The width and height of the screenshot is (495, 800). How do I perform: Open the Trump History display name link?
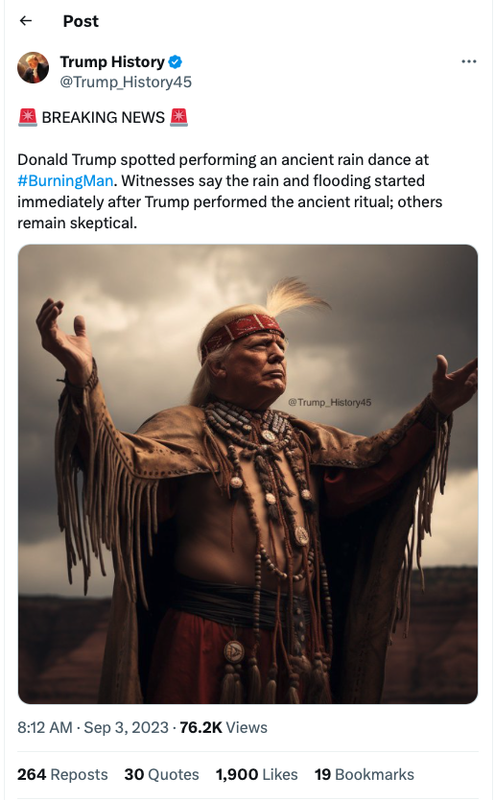(112, 62)
